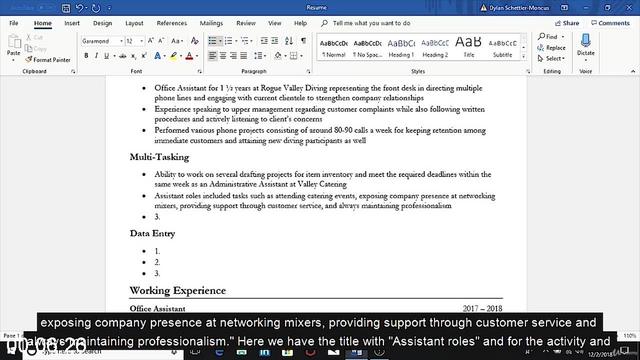
Task: Open the Find dropdown arrow
Action: [563, 37]
